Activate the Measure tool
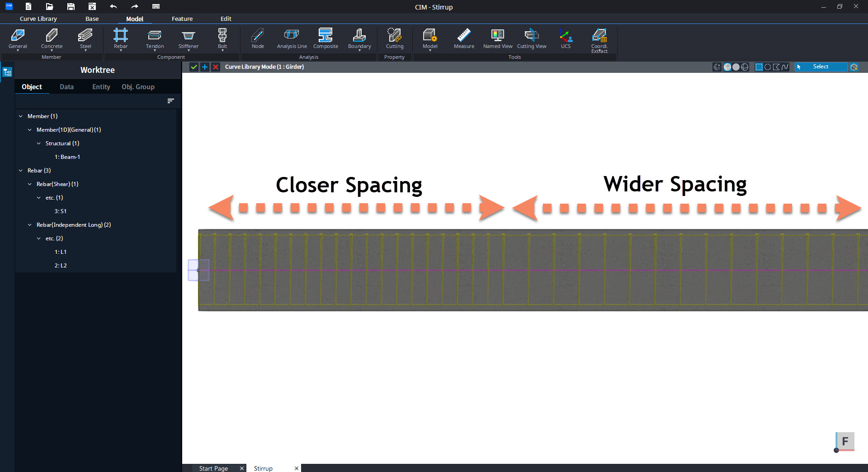Image resolution: width=868 pixels, height=472 pixels. (x=464, y=39)
